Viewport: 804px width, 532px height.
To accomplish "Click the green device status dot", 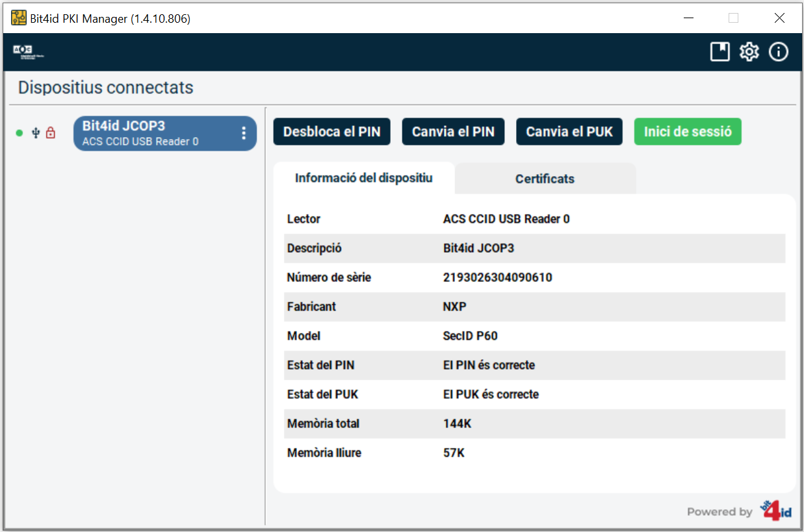I will pos(19,133).
